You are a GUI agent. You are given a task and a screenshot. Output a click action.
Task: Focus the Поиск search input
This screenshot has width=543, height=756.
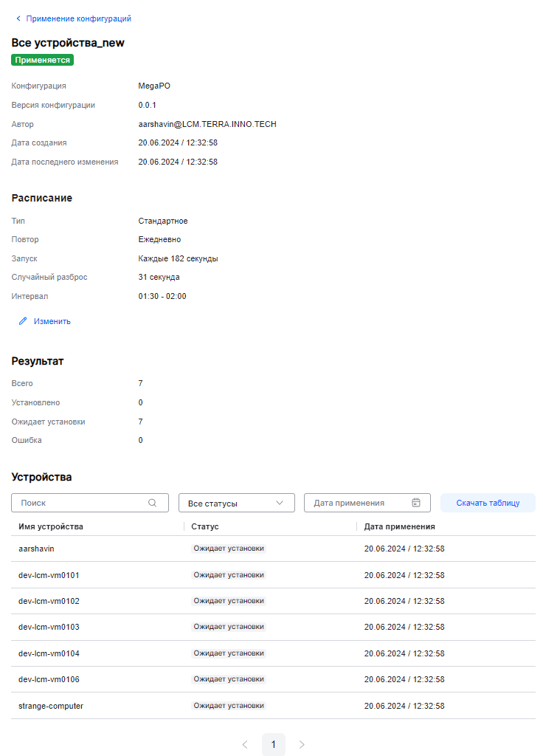coord(81,503)
